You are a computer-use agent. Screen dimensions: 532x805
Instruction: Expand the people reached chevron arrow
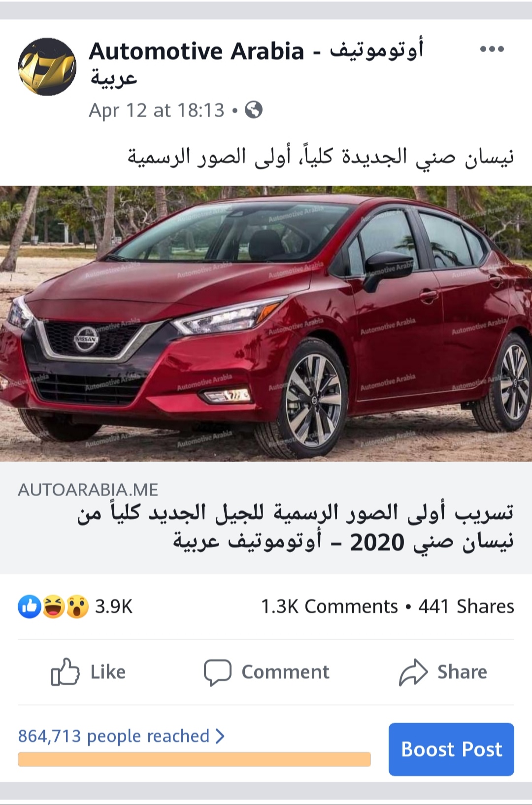(x=220, y=736)
